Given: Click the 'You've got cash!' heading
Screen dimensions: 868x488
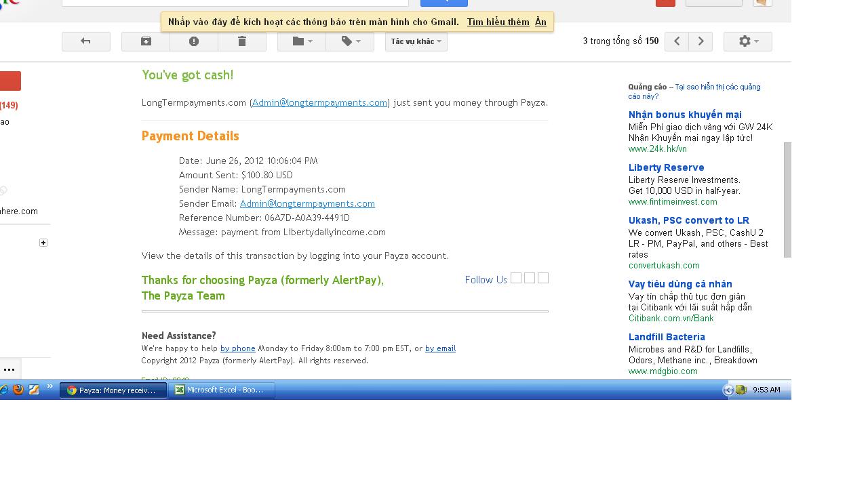Looking at the screenshot, I should [188, 75].
